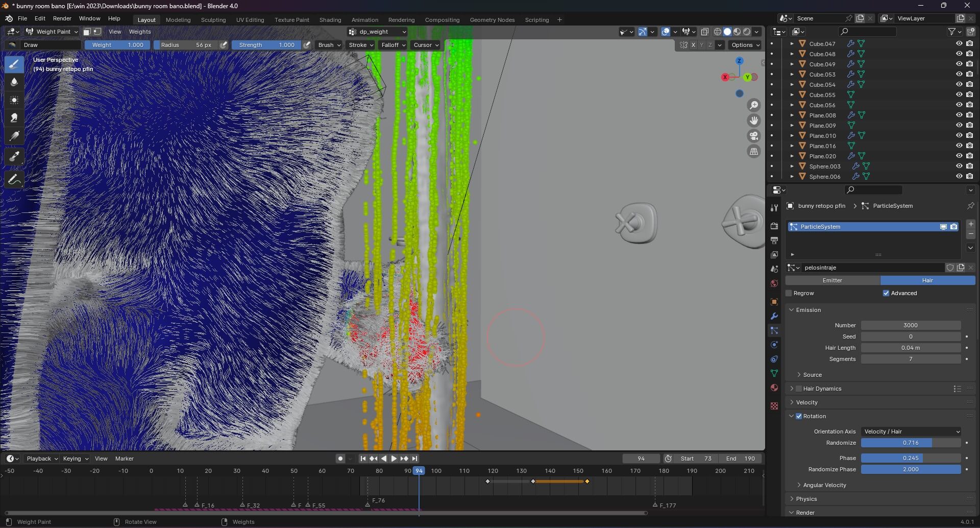Image resolution: width=980 pixels, height=528 pixels.
Task: Add a new particle system slot
Action: pyautogui.click(x=970, y=224)
